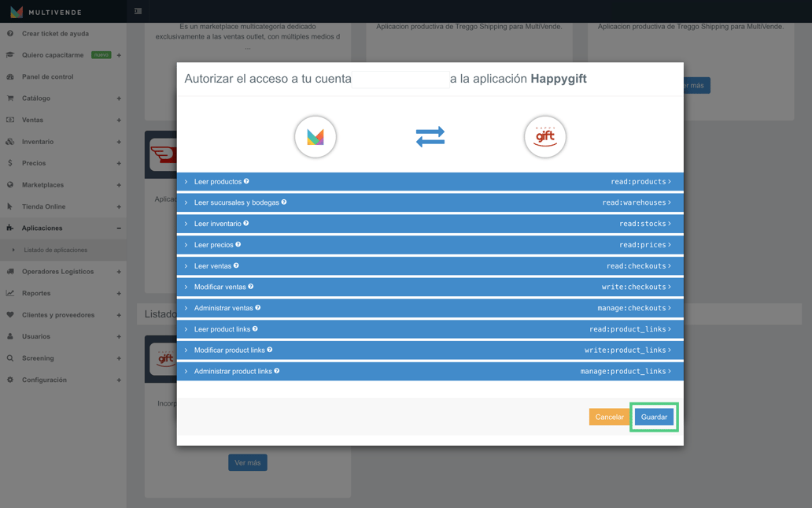
Task: Expand the Leer product links chevron
Action: [186, 329]
